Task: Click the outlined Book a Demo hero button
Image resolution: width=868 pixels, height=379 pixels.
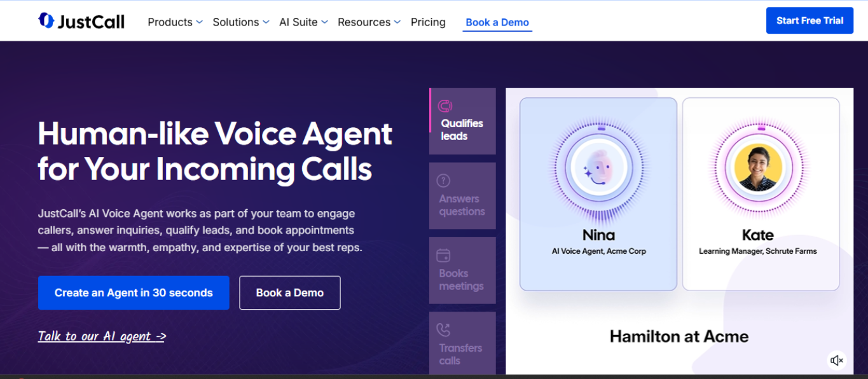Action: [x=290, y=293]
